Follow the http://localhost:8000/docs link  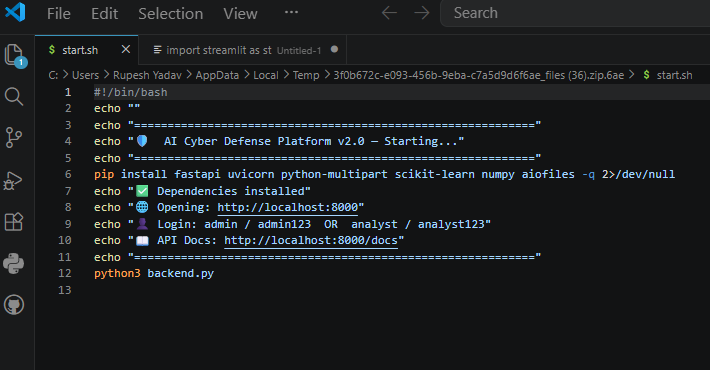point(311,240)
